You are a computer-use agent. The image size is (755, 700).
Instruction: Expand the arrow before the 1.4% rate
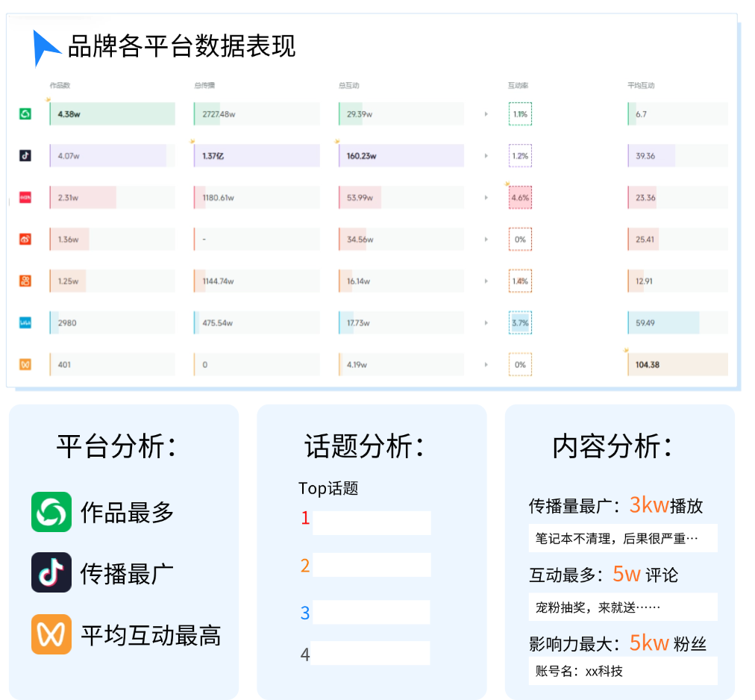tap(486, 281)
